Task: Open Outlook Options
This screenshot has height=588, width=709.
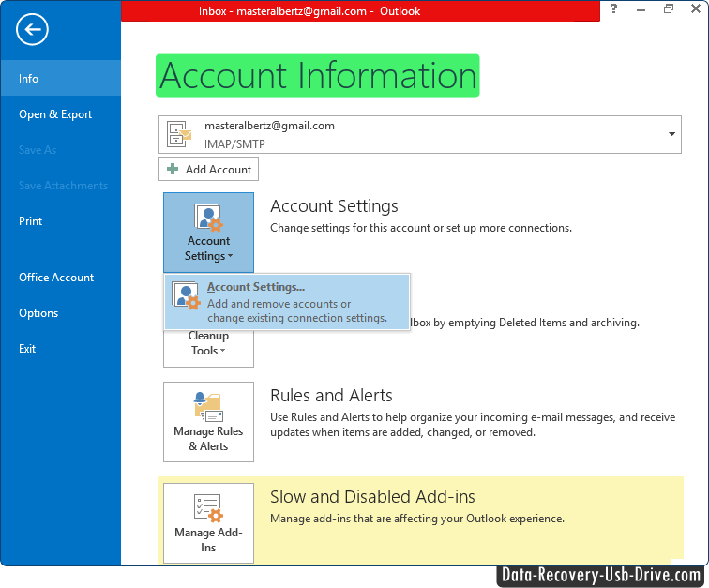Action: click(x=61, y=313)
